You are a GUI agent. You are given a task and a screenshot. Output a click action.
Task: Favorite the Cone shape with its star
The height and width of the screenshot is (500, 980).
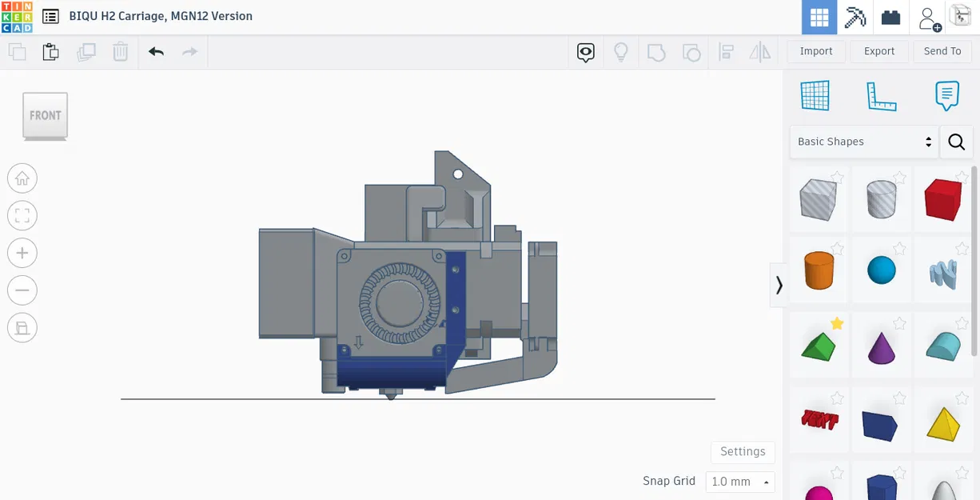tap(899, 323)
